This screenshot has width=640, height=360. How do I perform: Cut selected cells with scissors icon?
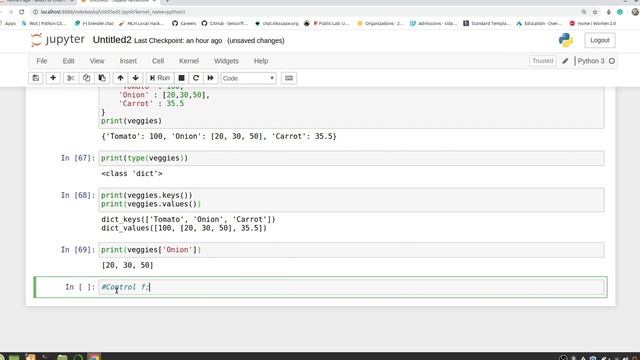tap(71, 78)
